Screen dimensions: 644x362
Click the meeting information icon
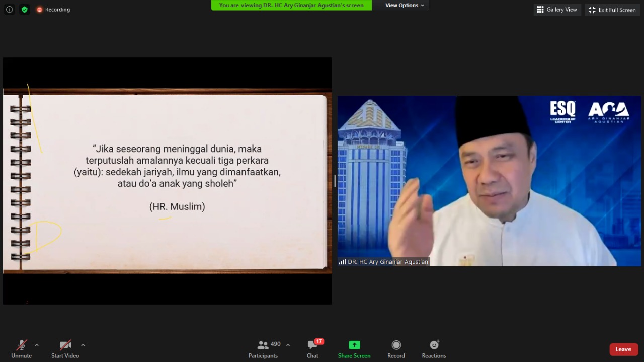[x=9, y=10]
